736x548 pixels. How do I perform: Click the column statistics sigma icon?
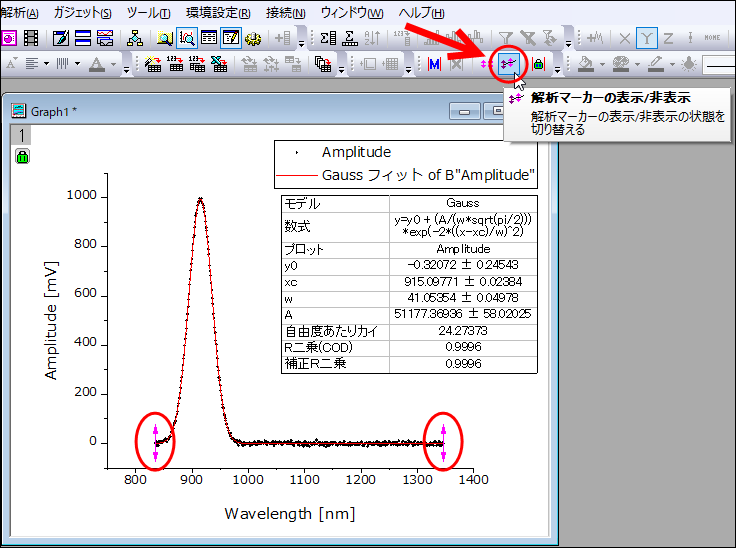click(328, 38)
